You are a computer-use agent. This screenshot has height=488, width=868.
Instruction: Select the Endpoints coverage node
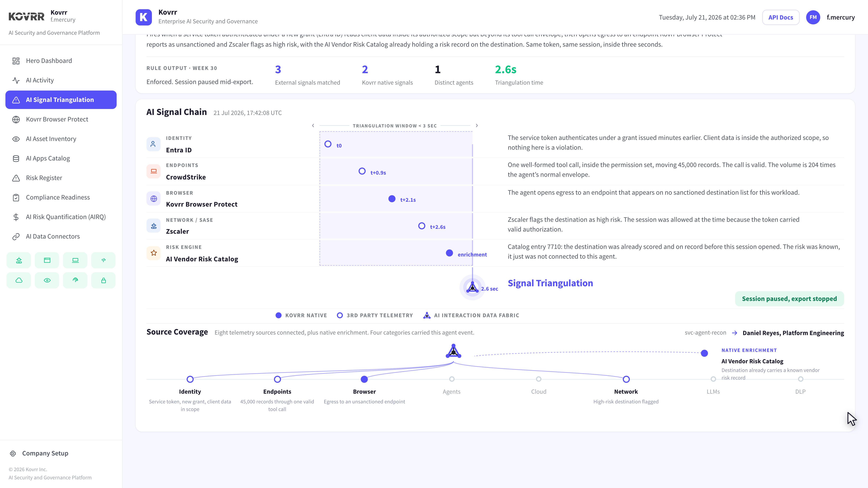click(277, 379)
